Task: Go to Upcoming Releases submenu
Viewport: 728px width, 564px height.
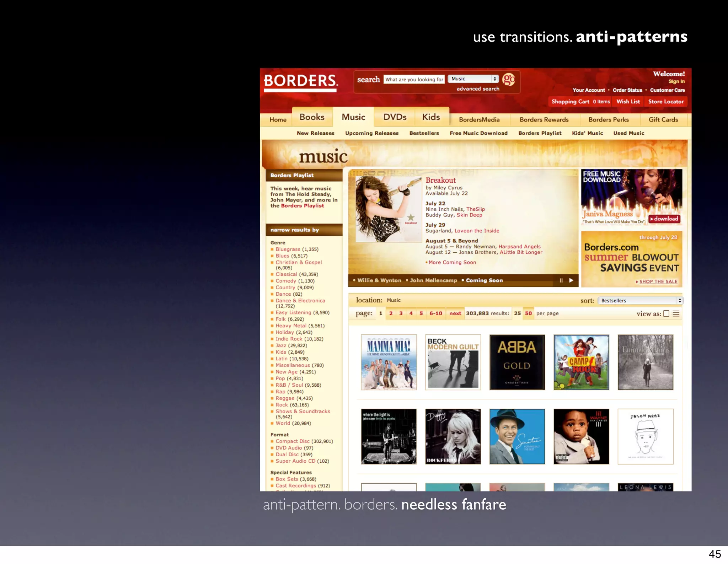Action: pyautogui.click(x=372, y=133)
